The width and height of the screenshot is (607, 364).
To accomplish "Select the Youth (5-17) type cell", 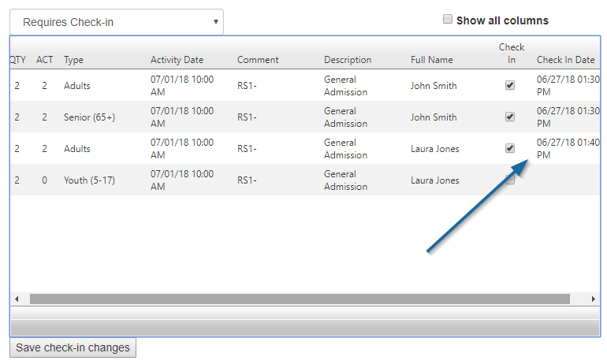I will coord(89,180).
